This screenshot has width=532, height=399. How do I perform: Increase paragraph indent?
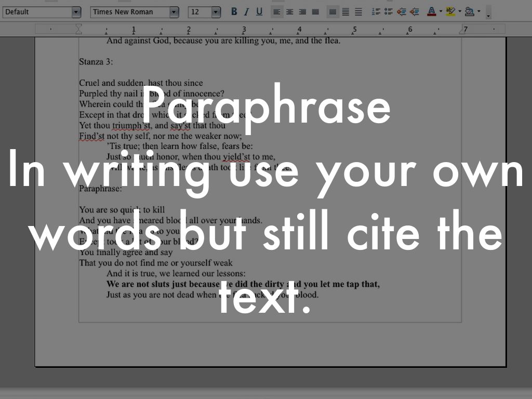pyautogui.click(x=414, y=11)
